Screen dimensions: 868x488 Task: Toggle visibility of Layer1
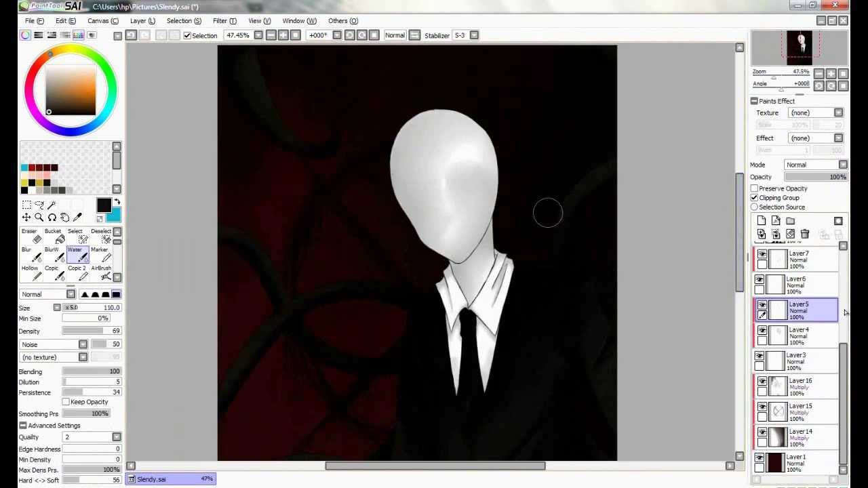coord(759,458)
